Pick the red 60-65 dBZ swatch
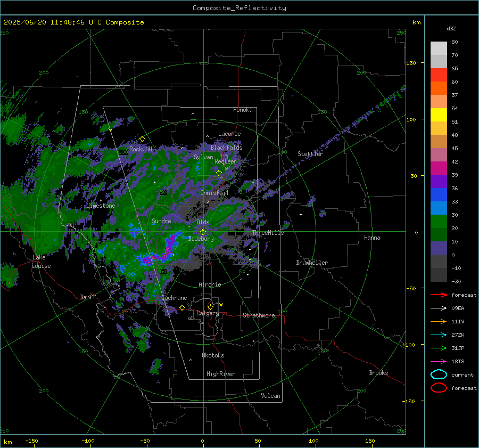This screenshot has height=448, width=479. (439, 75)
